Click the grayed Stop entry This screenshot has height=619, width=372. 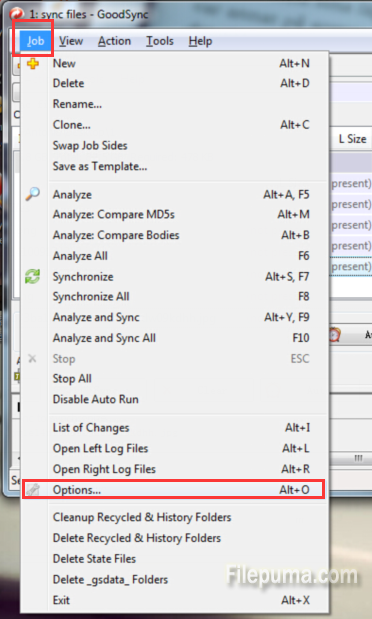(175, 359)
